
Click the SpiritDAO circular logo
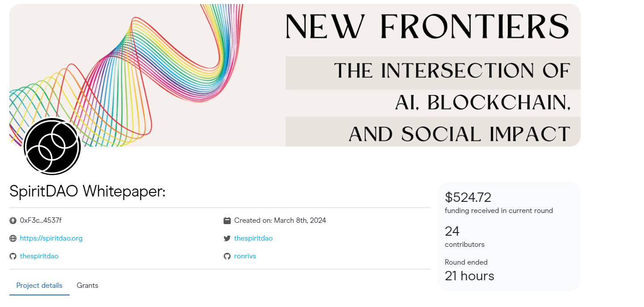click(52, 146)
